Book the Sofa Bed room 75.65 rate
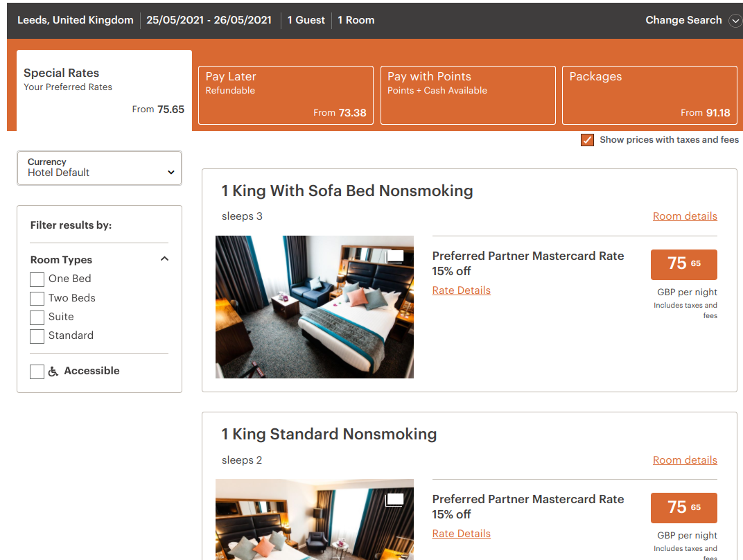Screen dimensions: 743x560 point(683,264)
